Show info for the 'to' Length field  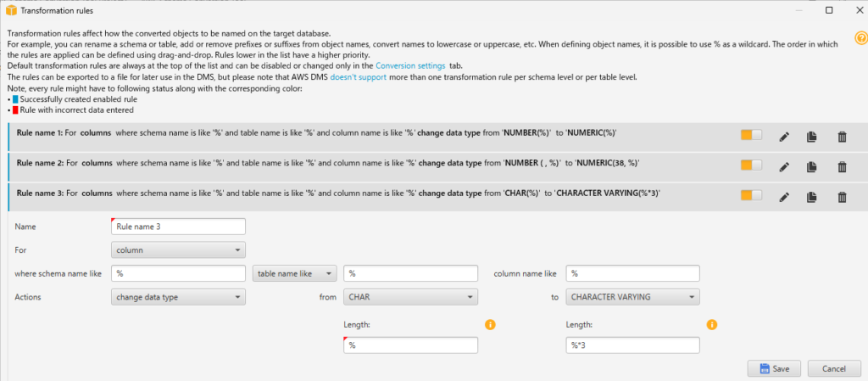click(712, 324)
